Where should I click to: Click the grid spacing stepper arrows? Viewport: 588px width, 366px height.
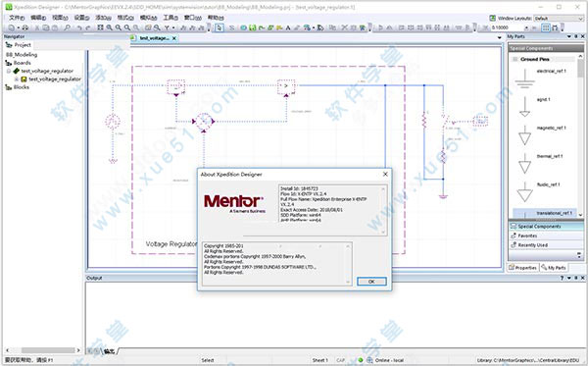525,27
